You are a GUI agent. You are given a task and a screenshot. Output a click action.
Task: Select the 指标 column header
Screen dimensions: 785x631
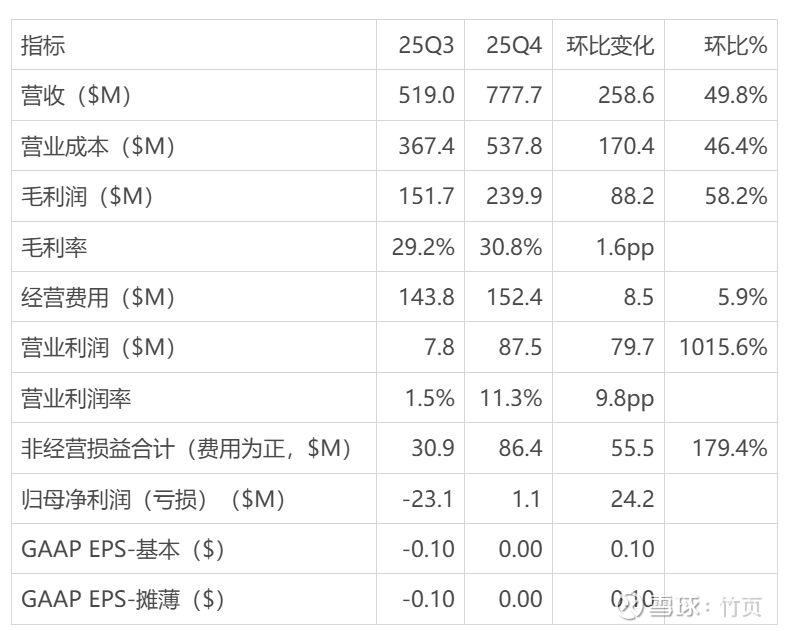tap(43, 45)
